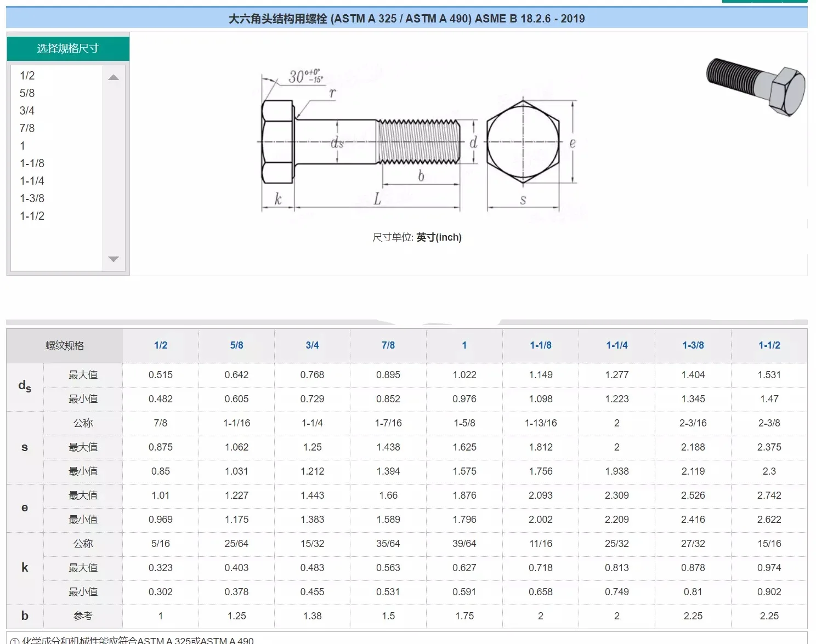
Task: Click the k row label
Action: point(25,568)
